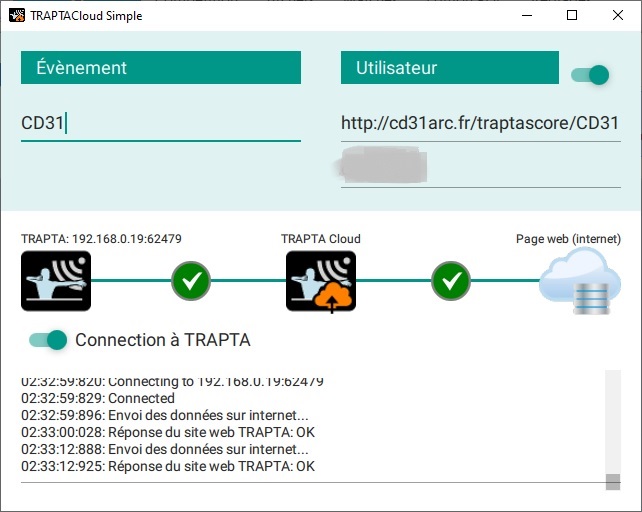Click the event name field containing CD31
642x512 pixels.
click(x=160, y=124)
